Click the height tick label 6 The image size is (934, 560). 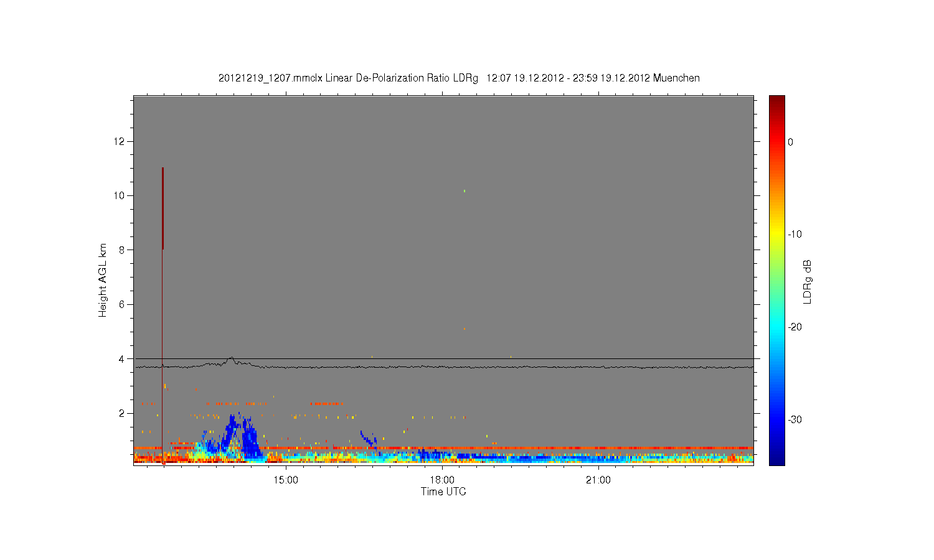coord(122,304)
